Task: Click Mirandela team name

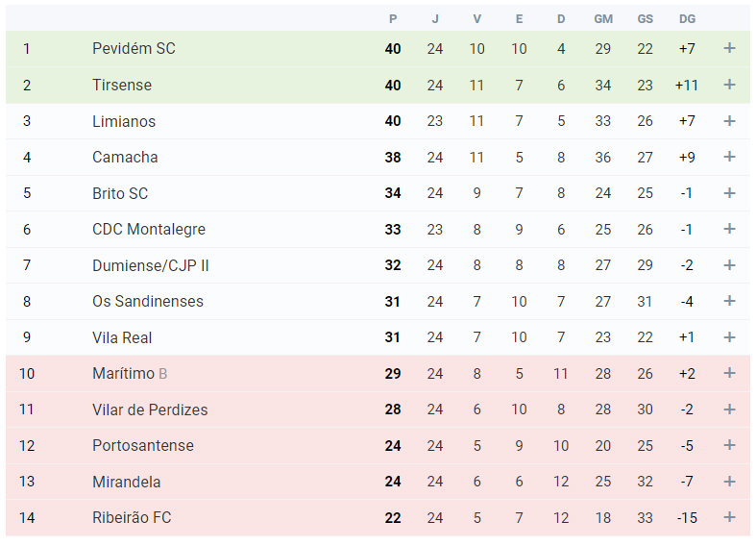Action: click(127, 482)
